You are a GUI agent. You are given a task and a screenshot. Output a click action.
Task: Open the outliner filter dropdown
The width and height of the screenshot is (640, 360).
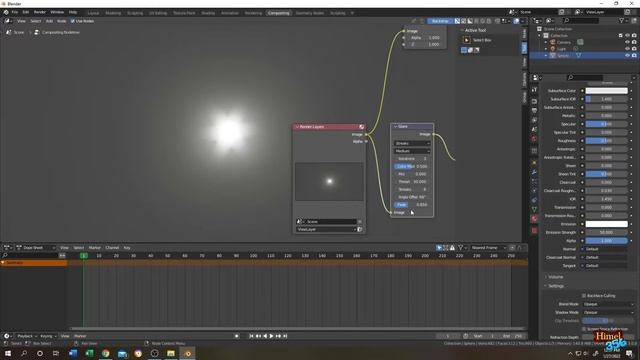tap(622, 20)
